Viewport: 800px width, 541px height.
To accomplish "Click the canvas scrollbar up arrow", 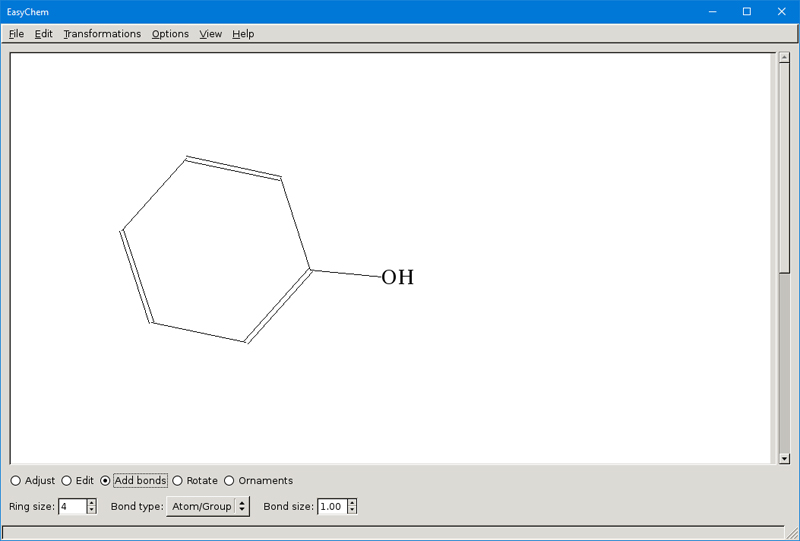I will click(x=784, y=58).
